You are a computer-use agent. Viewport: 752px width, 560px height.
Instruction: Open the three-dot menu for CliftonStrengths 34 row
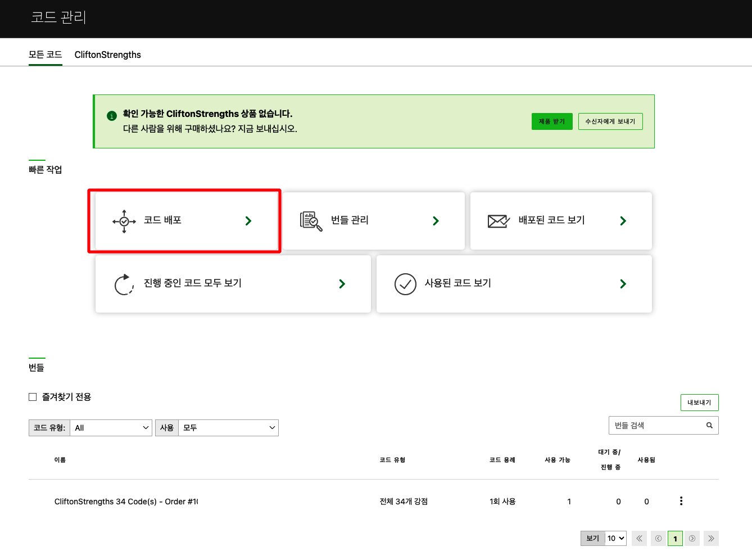click(x=681, y=501)
